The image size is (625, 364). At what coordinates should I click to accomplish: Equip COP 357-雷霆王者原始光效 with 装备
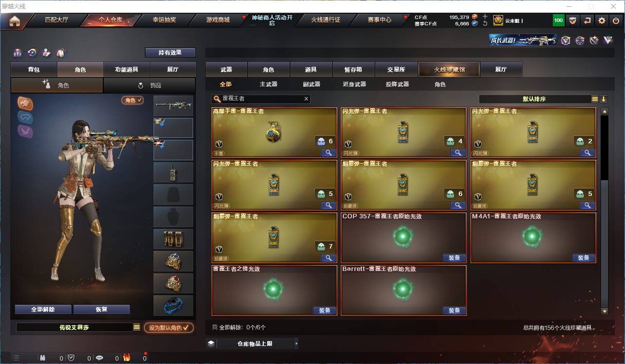[454, 258]
